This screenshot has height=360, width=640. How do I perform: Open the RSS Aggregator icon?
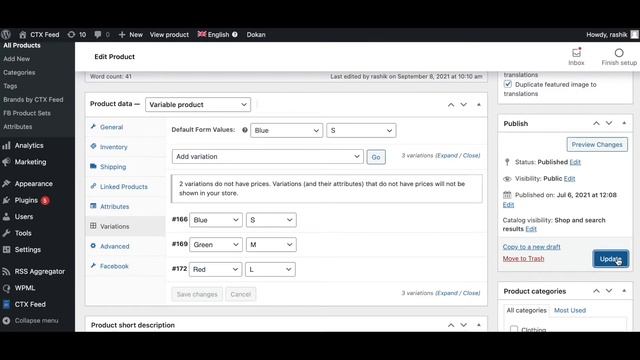point(6,271)
